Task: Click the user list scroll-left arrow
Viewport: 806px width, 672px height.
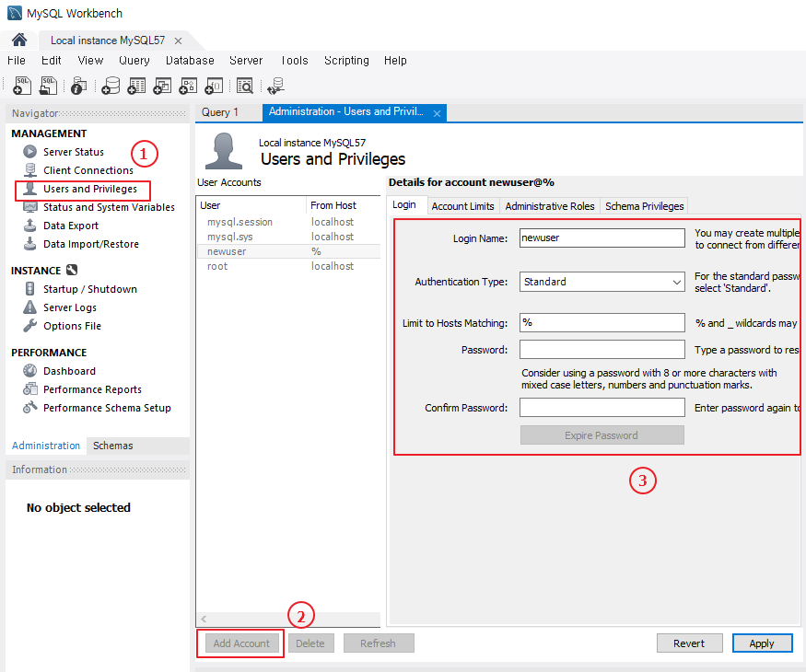Action: 204,620
